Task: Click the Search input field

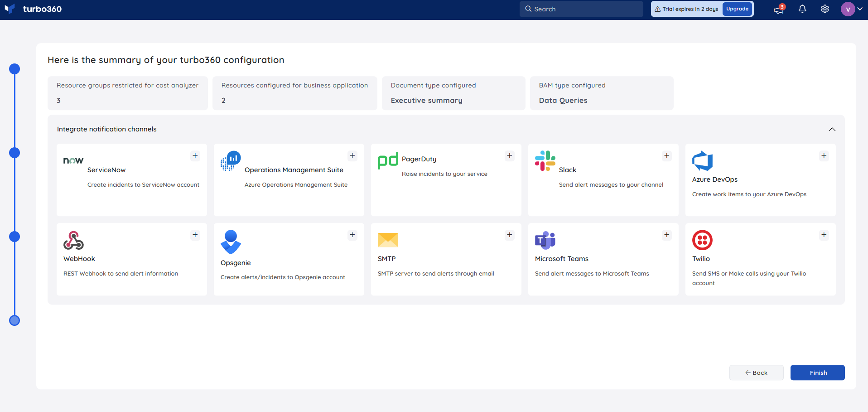Action: 581,9
